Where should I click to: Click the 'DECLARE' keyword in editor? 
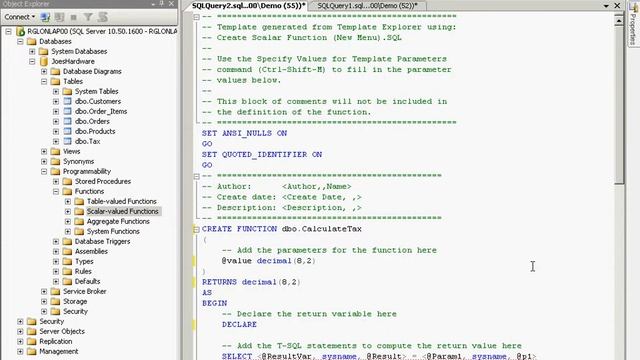tap(239, 324)
